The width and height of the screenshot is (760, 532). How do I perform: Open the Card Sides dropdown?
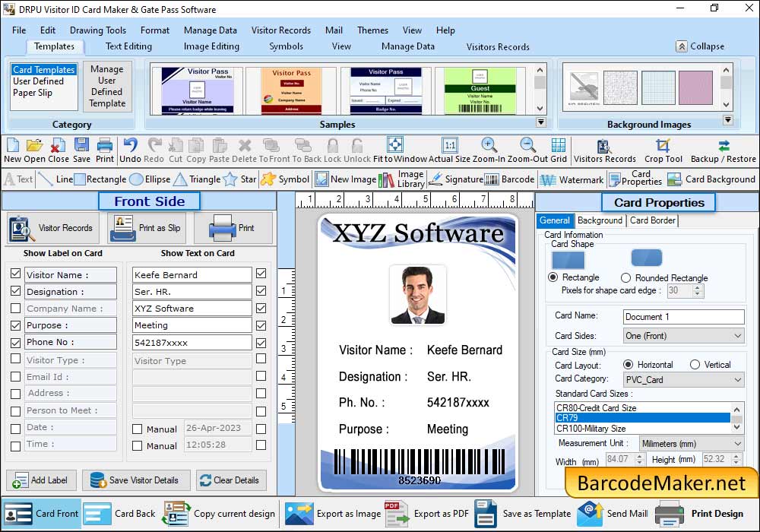click(683, 335)
